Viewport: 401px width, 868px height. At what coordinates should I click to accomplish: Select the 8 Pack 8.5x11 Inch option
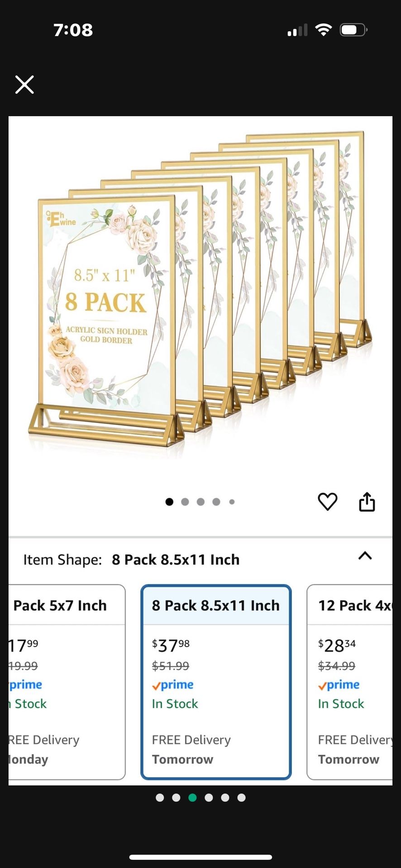pyautogui.click(x=216, y=682)
